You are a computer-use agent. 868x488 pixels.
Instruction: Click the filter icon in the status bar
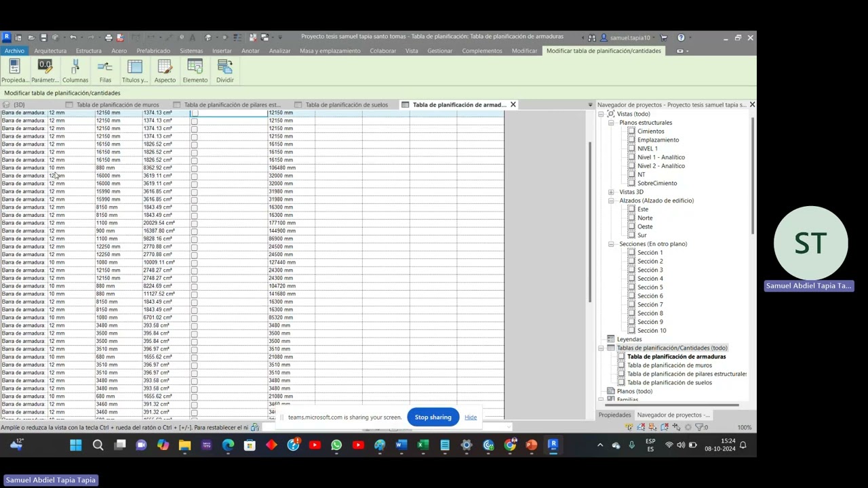point(700,428)
